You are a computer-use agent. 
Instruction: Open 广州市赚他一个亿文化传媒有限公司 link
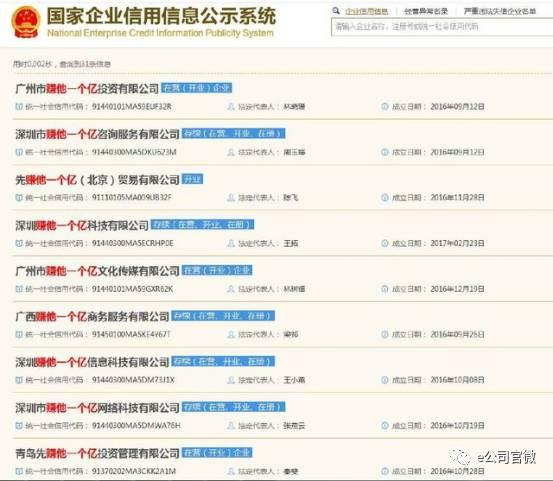pyautogui.click(x=97, y=271)
